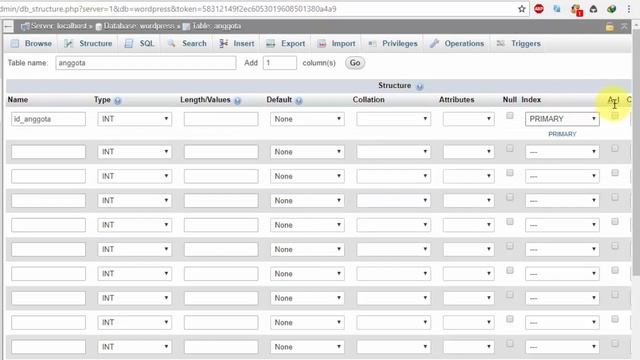Click the red ABP extension icon
The image size is (640, 360).
coord(539,9)
